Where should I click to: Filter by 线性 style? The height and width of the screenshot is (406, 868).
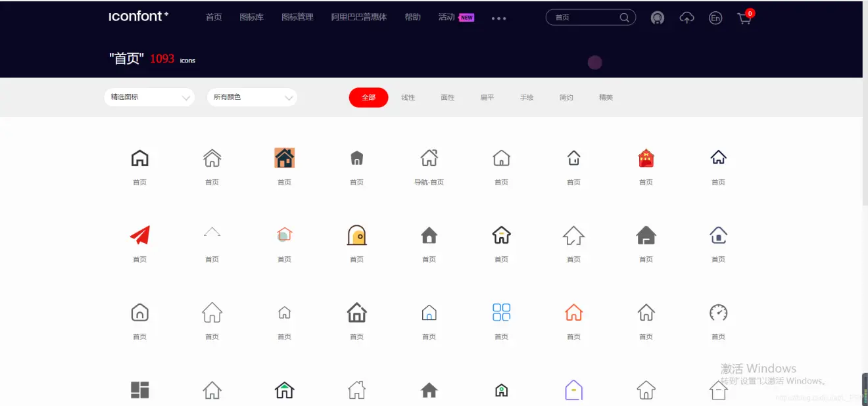click(408, 97)
